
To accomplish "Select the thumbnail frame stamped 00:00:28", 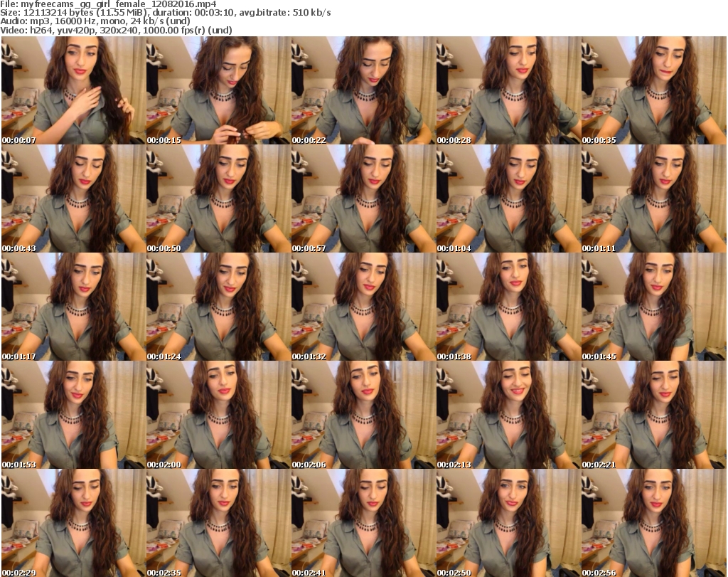I will (x=508, y=90).
